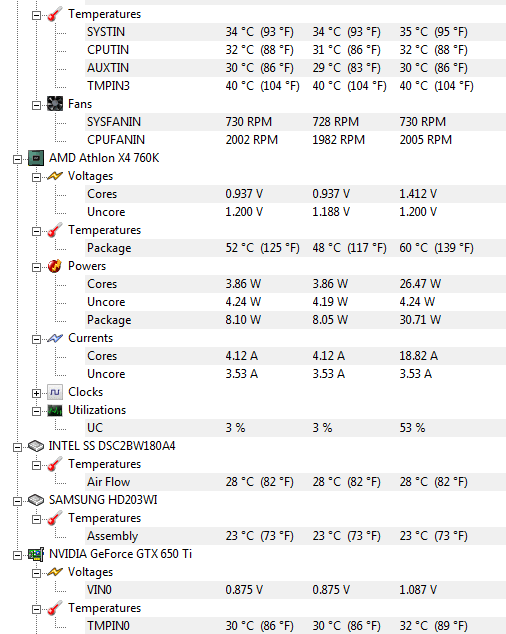The width and height of the screenshot is (506, 634).
Task: Select the TMPIN0 temperature row
Action: (295, 626)
